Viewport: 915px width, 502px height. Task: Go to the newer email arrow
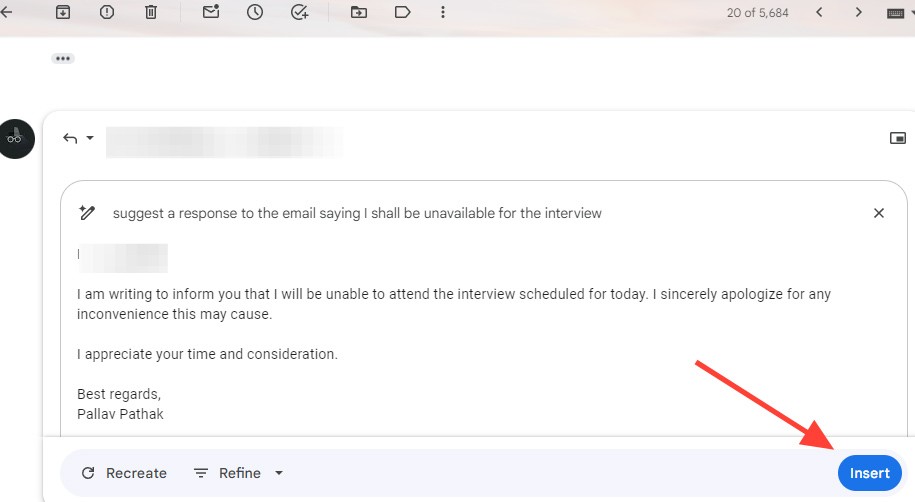point(819,12)
